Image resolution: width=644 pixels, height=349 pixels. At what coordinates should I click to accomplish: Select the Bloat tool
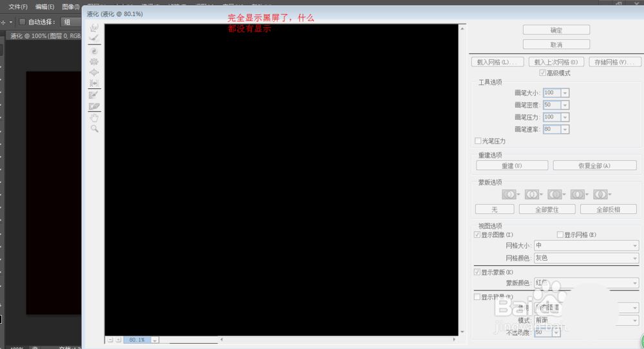click(94, 72)
